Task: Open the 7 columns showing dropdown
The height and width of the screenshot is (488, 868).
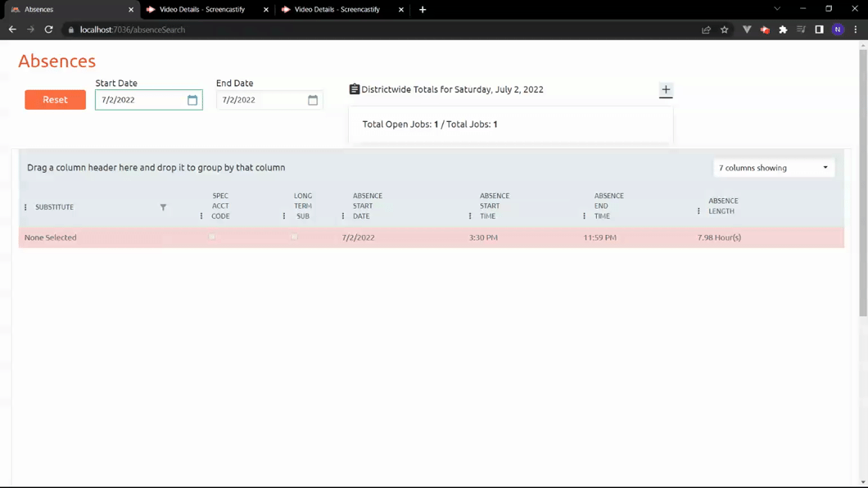Action: pos(773,168)
